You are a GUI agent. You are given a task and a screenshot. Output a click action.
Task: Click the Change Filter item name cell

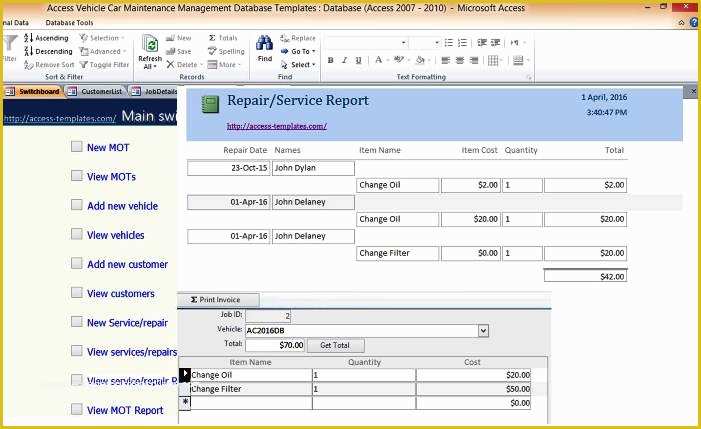point(251,389)
